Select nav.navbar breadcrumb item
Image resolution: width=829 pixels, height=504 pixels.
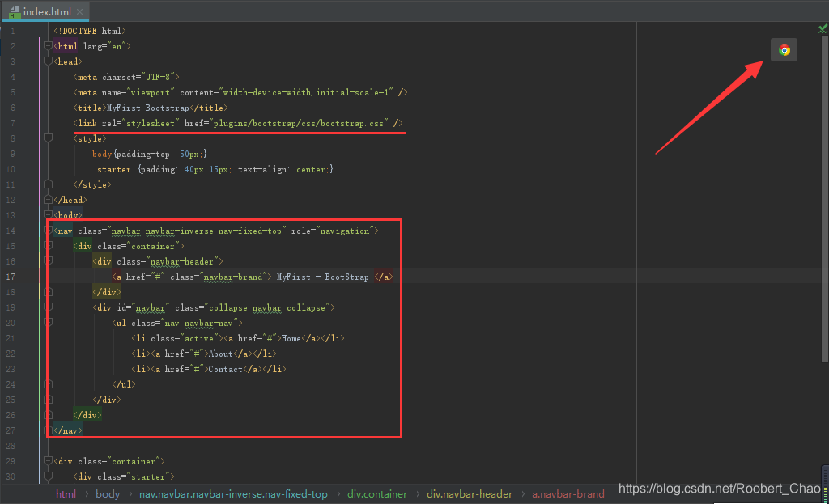click(233, 494)
